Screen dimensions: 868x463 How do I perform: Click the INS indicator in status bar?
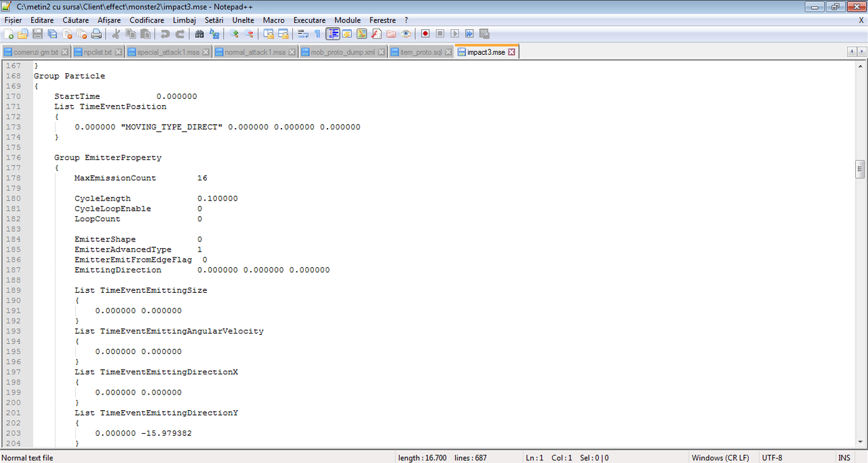click(x=844, y=458)
